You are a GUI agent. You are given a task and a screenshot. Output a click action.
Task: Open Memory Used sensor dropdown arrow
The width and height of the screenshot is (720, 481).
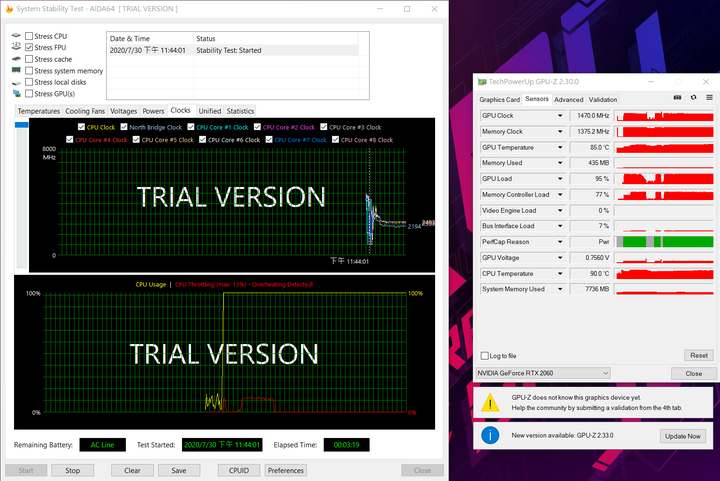pyautogui.click(x=560, y=163)
